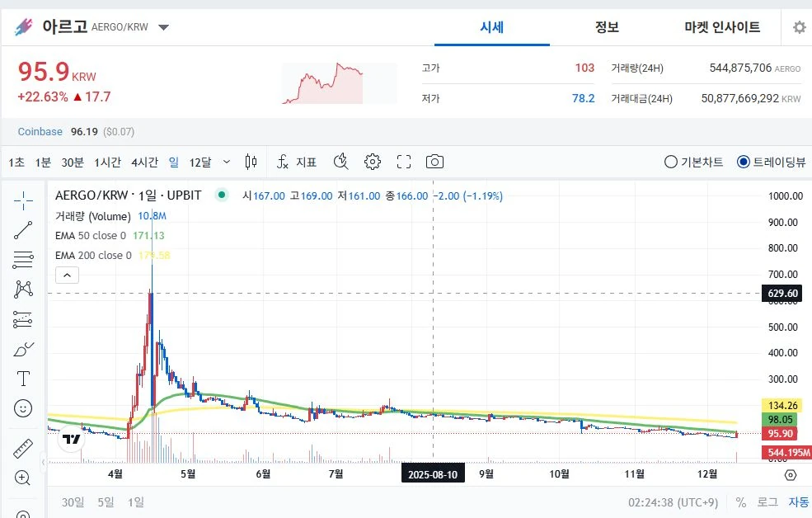812x518 pixels.
Task: Collapse the drawing toolbar side handle
Action: pos(44,462)
